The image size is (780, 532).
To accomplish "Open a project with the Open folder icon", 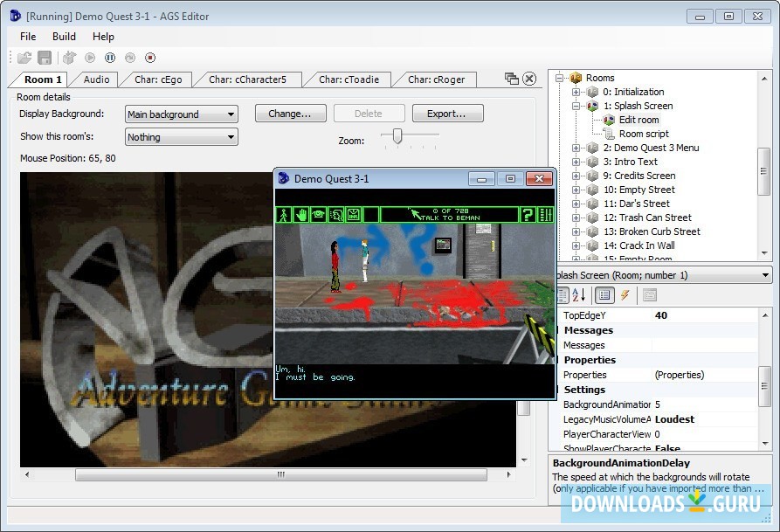I will pos(24,57).
